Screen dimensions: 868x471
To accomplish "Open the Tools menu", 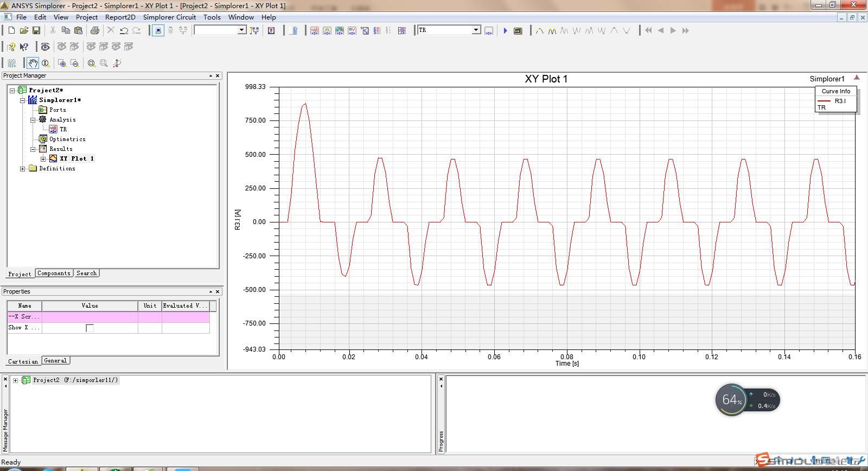I will pyautogui.click(x=212, y=17).
